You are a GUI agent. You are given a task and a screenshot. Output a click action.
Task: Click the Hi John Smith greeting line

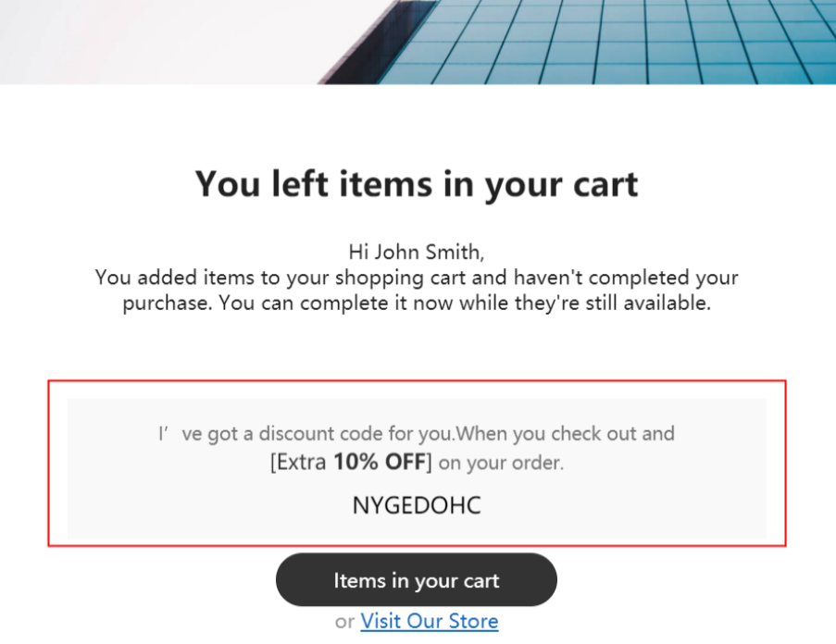pyautogui.click(x=417, y=252)
